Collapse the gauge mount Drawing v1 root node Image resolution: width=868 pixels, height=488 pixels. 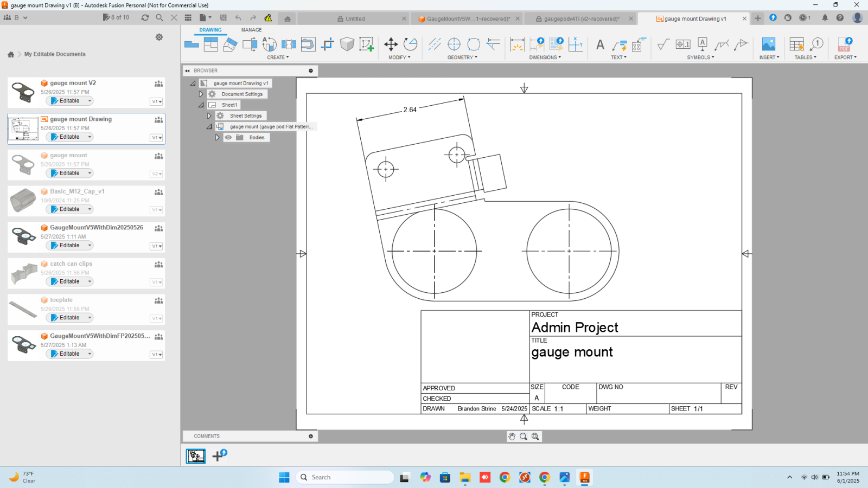point(193,84)
